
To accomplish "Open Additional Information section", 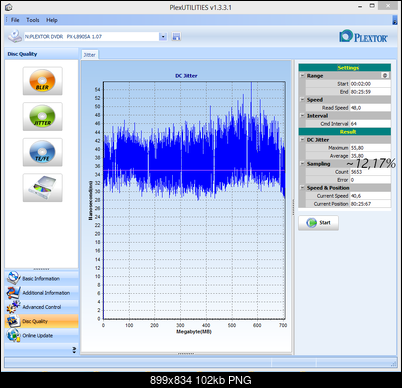I will coord(42,293).
